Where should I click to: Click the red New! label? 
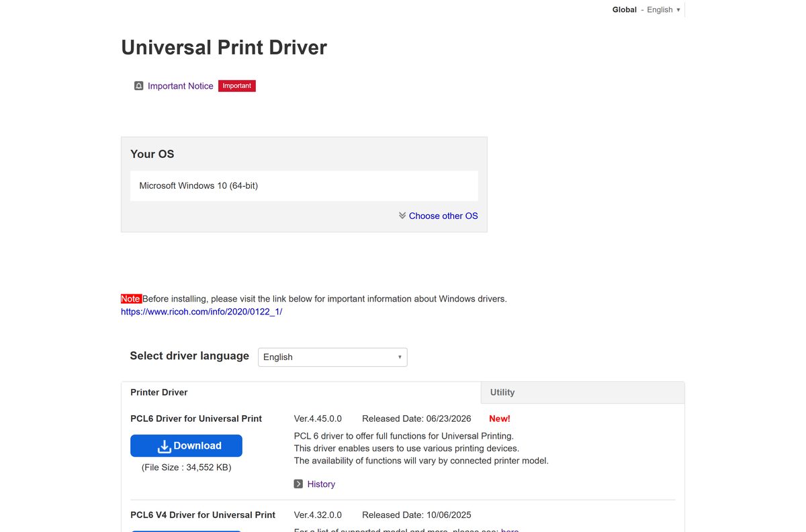(500, 418)
